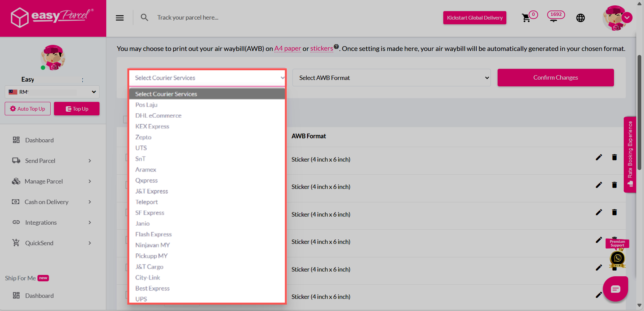The width and height of the screenshot is (644, 311).
Task: Click delete trash in second AWB row
Action: pyautogui.click(x=614, y=185)
